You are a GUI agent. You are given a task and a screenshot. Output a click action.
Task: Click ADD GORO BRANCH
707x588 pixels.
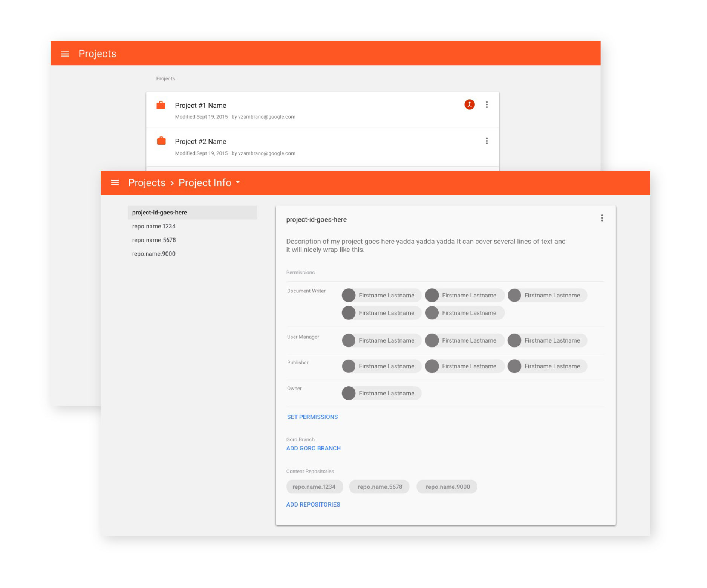[x=313, y=448]
